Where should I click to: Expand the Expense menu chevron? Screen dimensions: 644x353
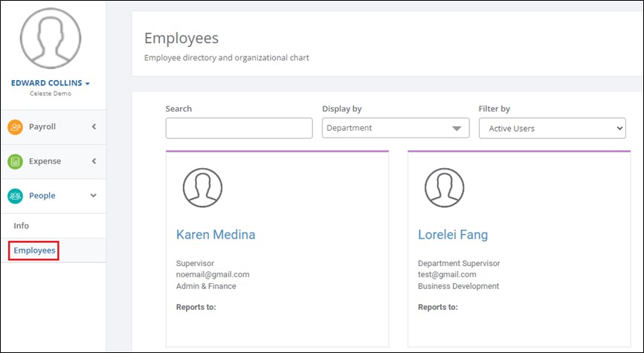point(94,161)
